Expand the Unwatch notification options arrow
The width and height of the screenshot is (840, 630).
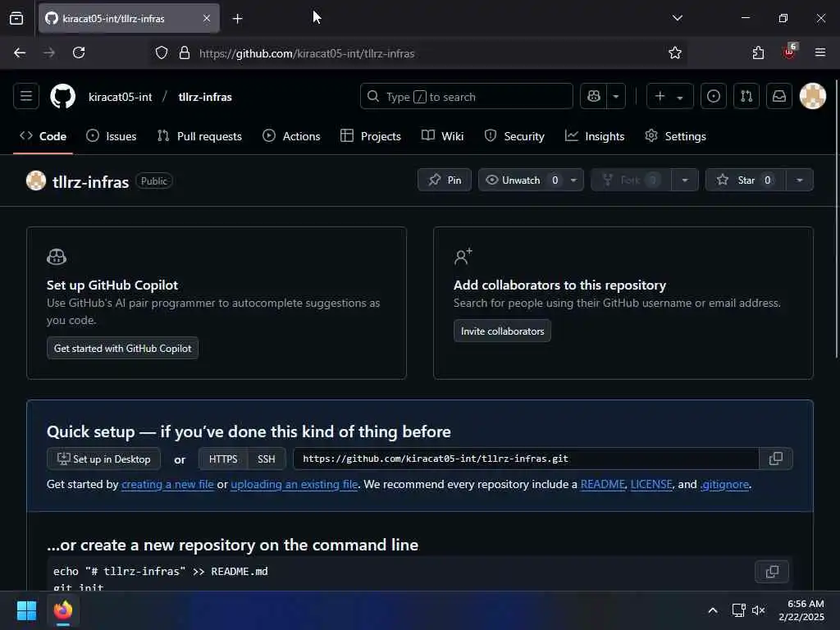pos(573,180)
